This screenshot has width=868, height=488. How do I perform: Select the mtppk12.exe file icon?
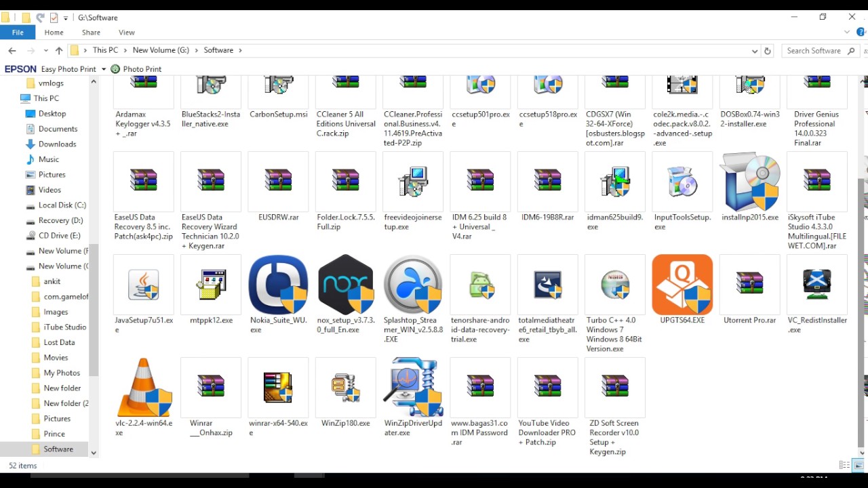coord(211,285)
